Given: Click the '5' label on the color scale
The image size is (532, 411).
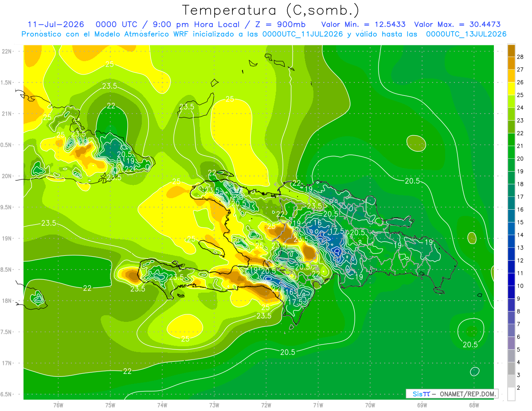Looking at the screenshot, I should coord(519,350).
